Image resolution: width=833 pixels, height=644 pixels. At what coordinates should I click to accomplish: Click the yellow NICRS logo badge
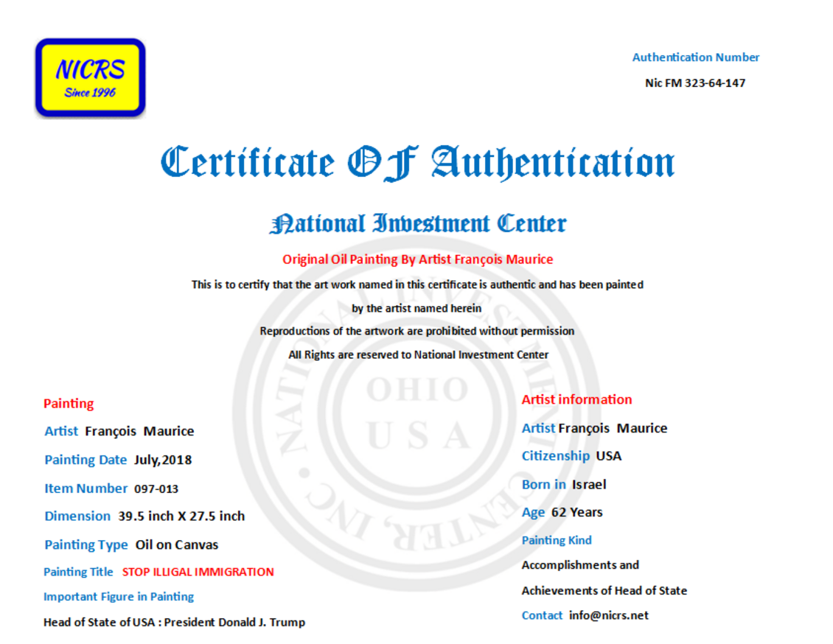coord(91,77)
